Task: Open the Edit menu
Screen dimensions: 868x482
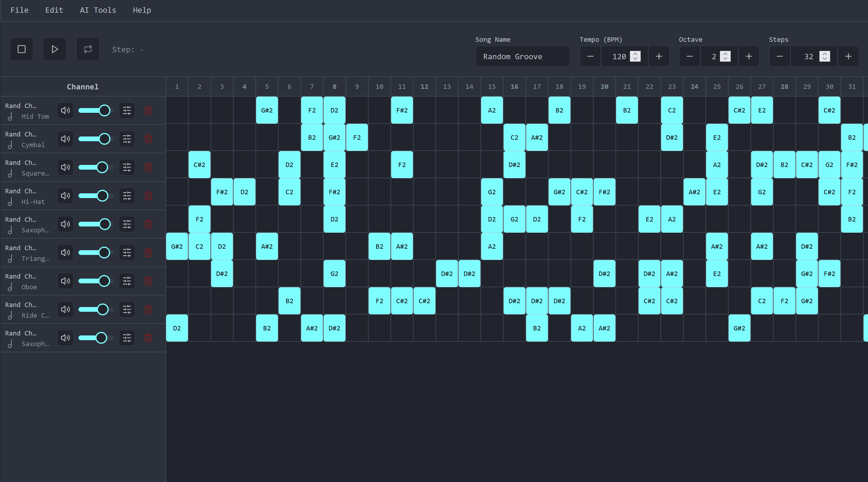Action: coord(54,10)
